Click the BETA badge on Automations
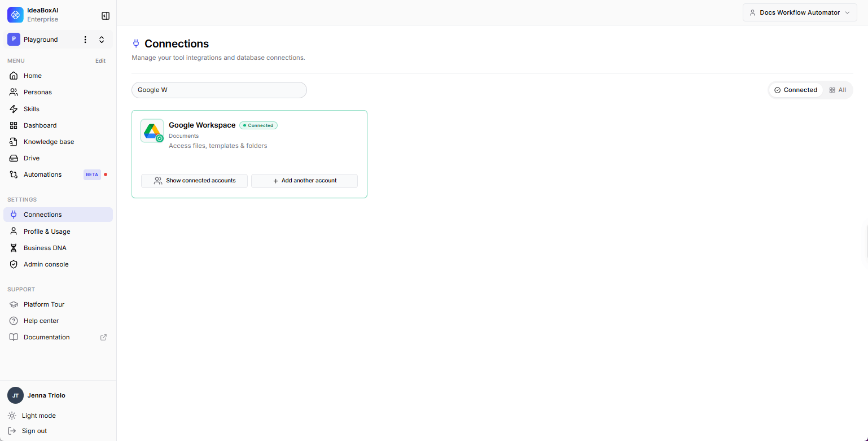The width and height of the screenshot is (868, 441). tap(92, 174)
